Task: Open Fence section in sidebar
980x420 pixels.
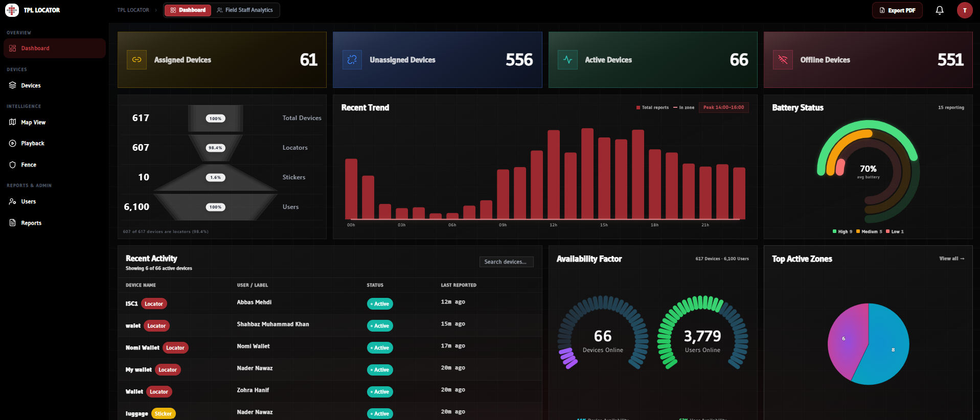Action: (x=55, y=165)
